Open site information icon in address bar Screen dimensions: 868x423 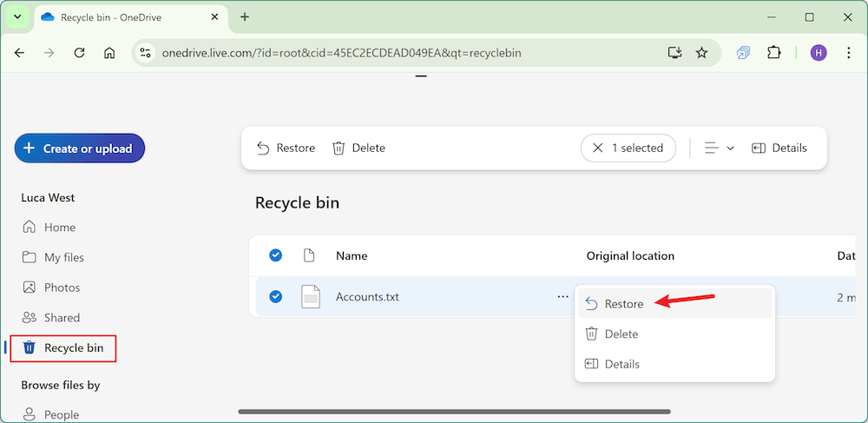click(x=146, y=53)
